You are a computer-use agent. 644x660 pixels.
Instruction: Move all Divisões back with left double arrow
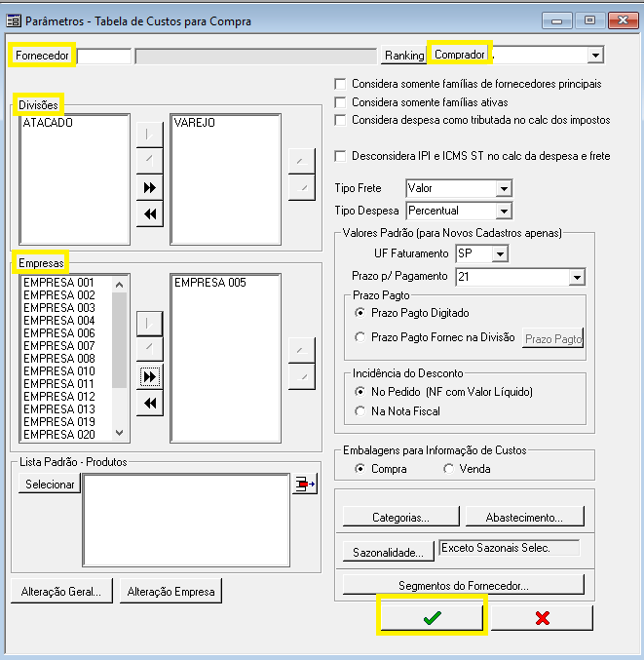click(150, 214)
